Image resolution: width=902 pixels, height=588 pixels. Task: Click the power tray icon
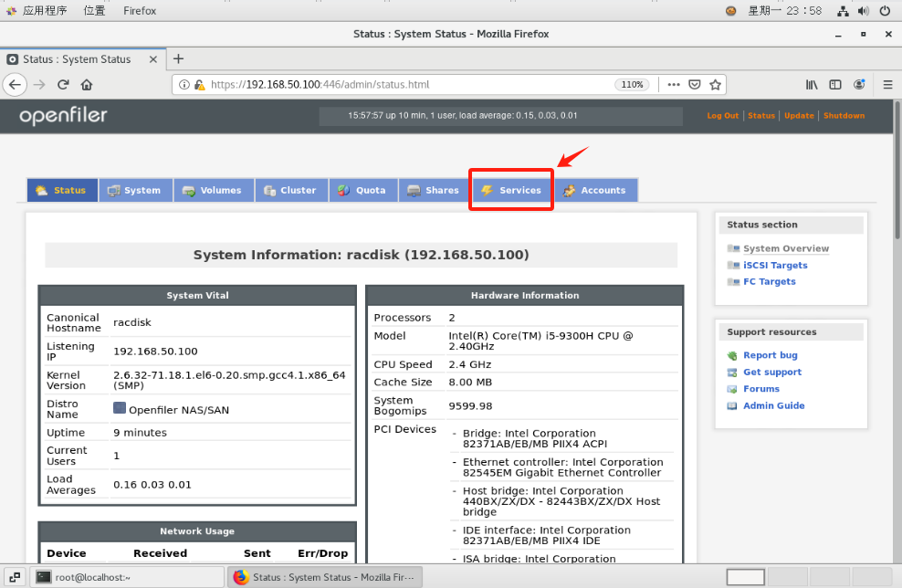[885, 11]
